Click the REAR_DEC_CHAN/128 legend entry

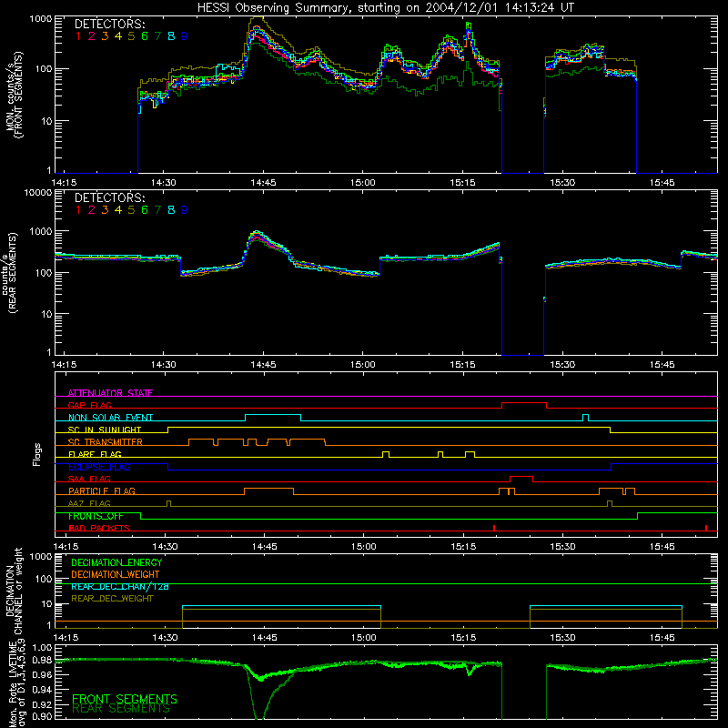(x=120, y=587)
